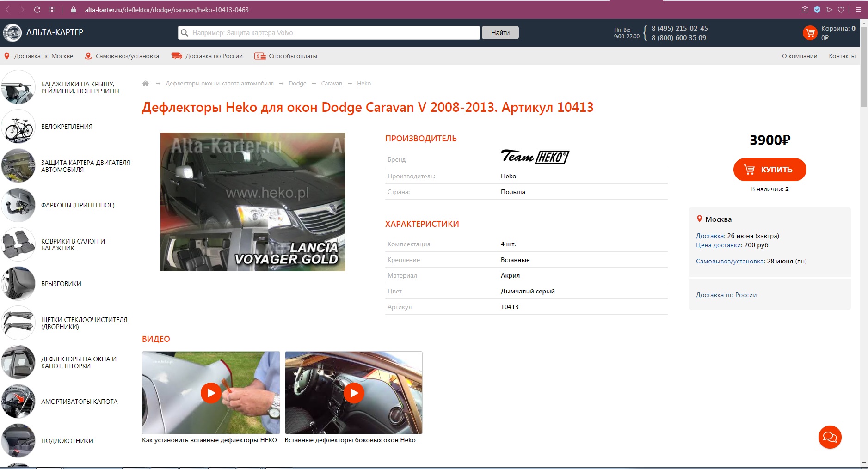Open the engine crankcase protection category icon
The width and height of the screenshot is (868, 469).
pyautogui.click(x=18, y=166)
